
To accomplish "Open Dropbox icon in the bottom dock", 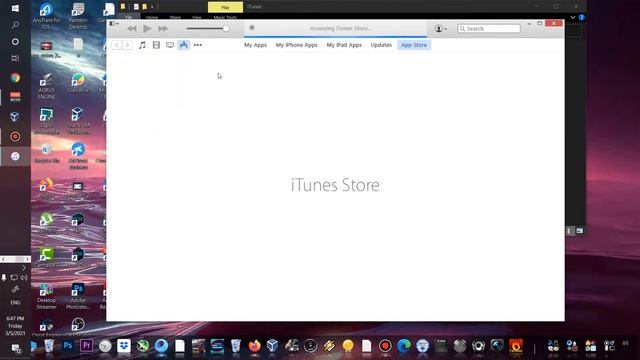I will [x=124, y=346].
